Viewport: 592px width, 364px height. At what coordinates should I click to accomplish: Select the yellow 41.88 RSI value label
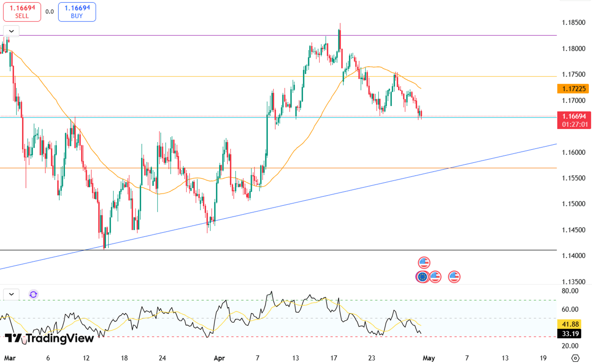point(570,324)
